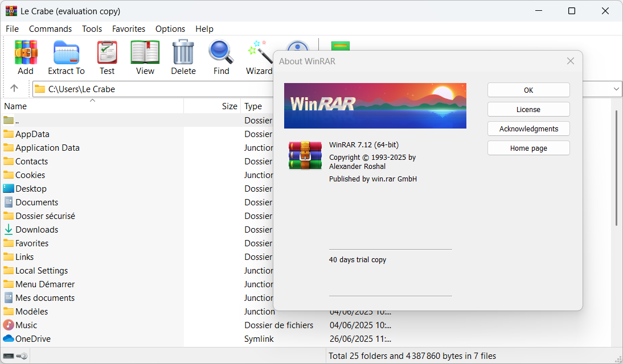Open the Options menu
The width and height of the screenshot is (623, 364).
point(170,29)
